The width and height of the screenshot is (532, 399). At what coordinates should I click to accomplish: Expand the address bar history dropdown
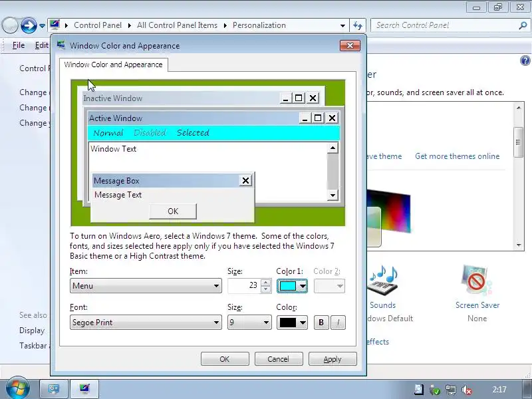342,25
